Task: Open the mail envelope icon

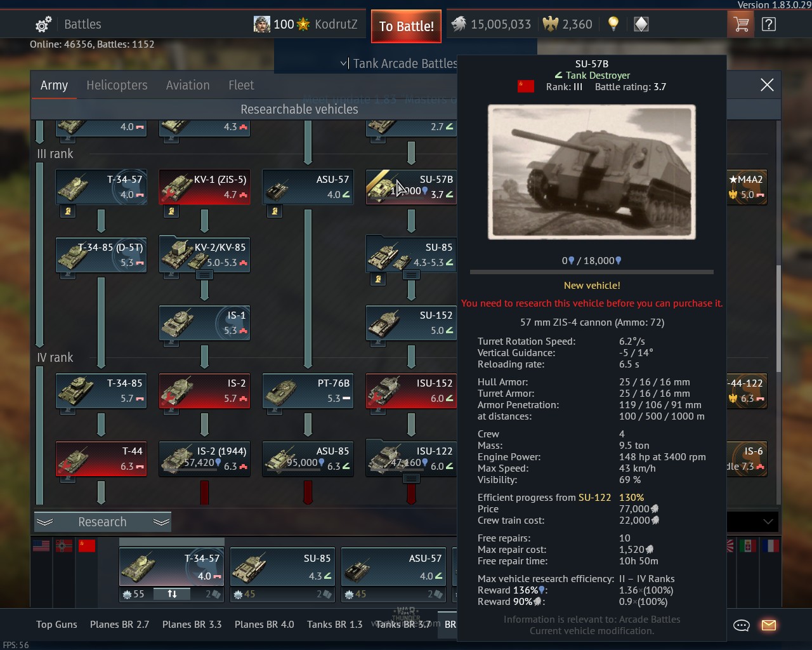Action: click(x=769, y=625)
